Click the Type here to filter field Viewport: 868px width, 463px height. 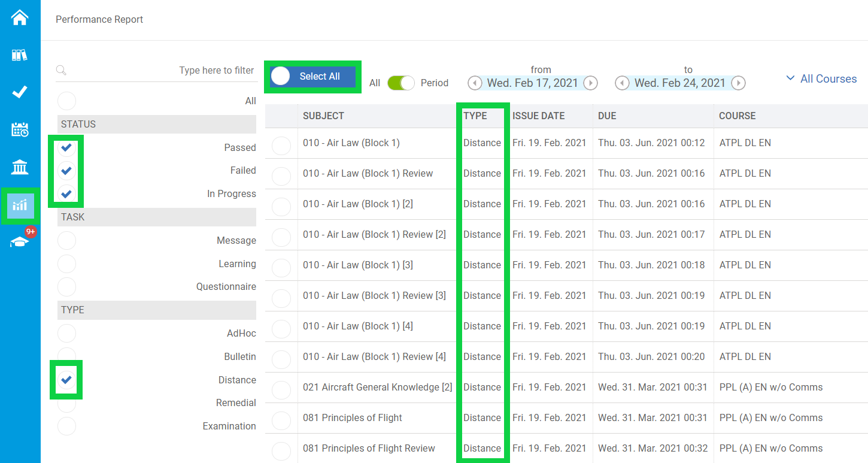(x=162, y=71)
